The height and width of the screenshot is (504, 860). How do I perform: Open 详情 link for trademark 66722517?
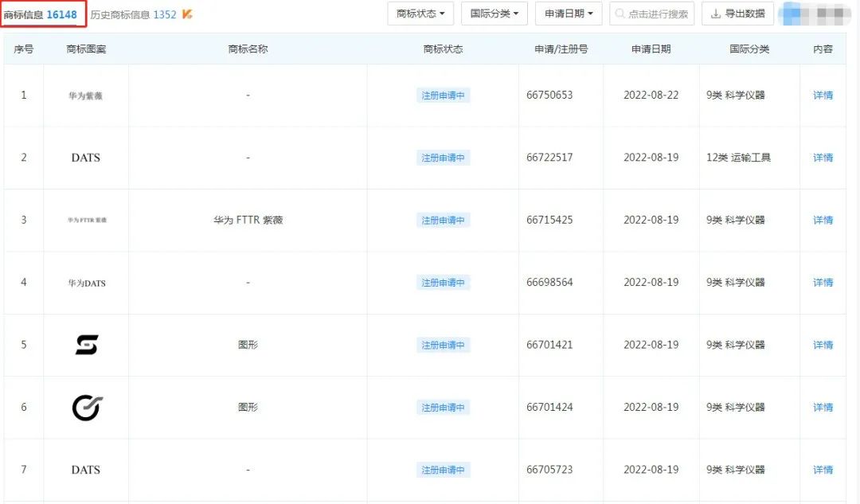click(823, 158)
